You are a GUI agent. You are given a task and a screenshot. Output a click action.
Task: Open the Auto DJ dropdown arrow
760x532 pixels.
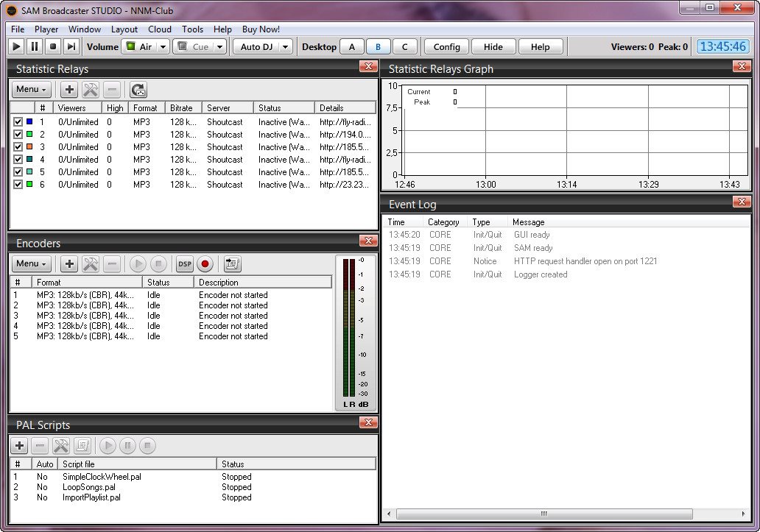(285, 47)
